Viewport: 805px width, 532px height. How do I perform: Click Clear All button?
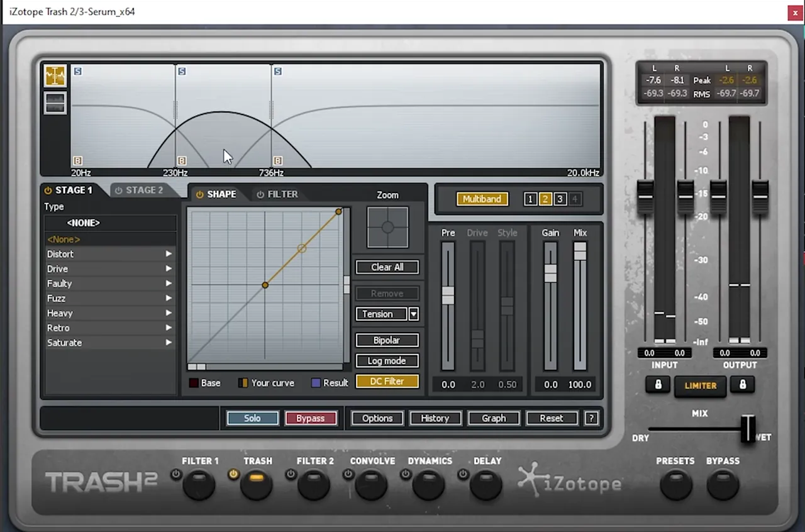[x=387, y=267]
